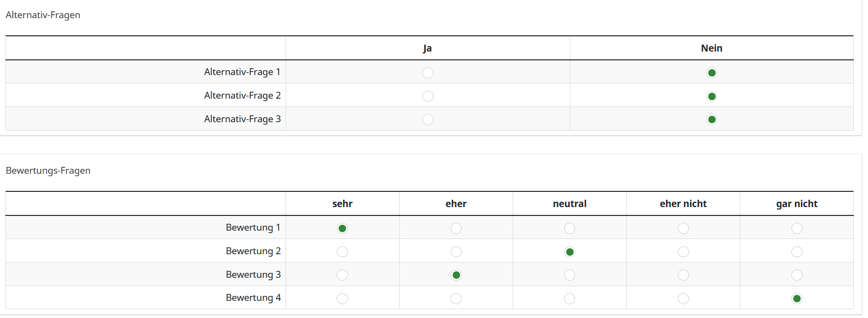This screenshot has width=868, height=318.
Task: Choose neutral for Bewertung 1
Action: 570,228
